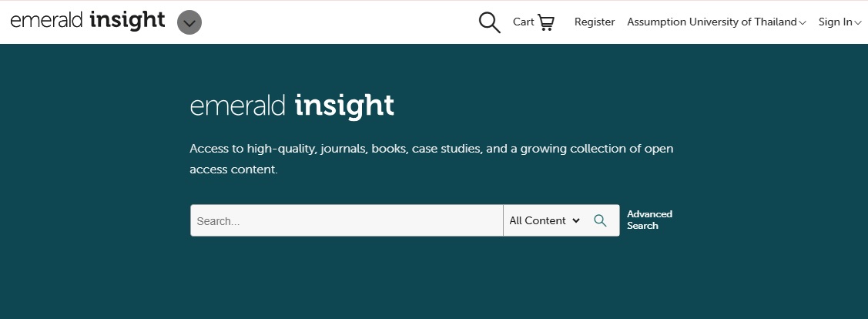Click the chevron arrow beside Sign In
This screenshot has height=319, width=868.
858,23
